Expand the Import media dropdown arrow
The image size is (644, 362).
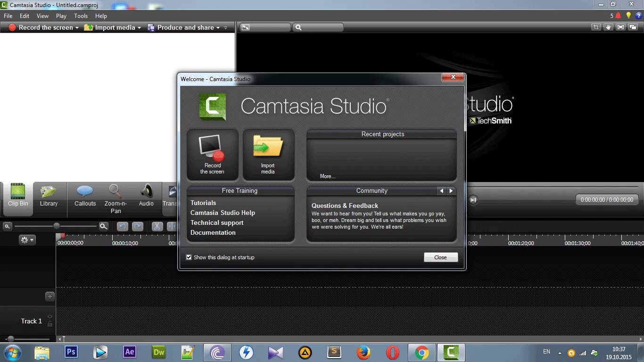[139, 28]
